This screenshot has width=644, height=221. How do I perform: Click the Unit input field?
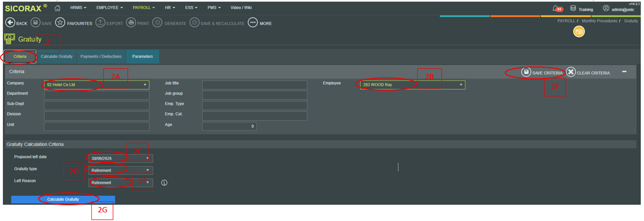point(97,127)
